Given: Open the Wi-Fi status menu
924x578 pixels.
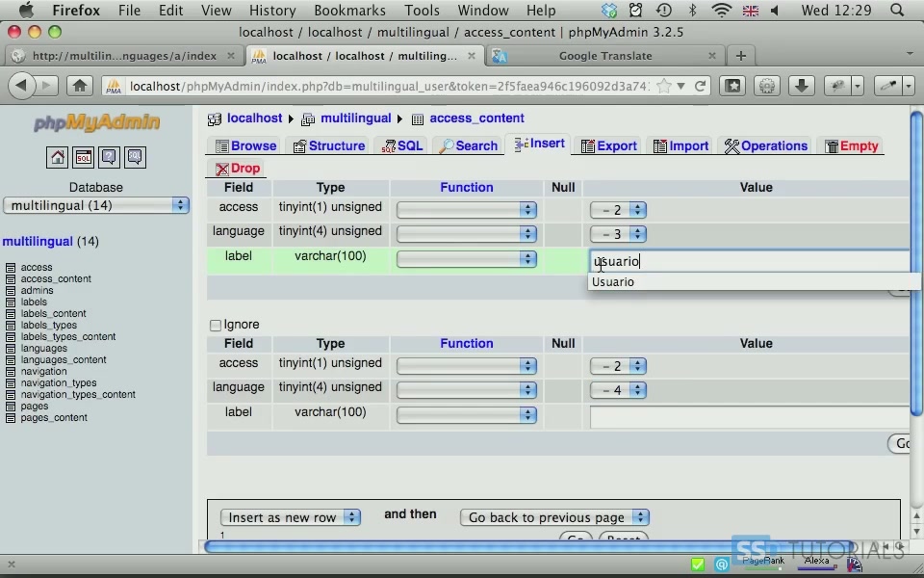Looking at the screenshot, I should tap(721, 10).
